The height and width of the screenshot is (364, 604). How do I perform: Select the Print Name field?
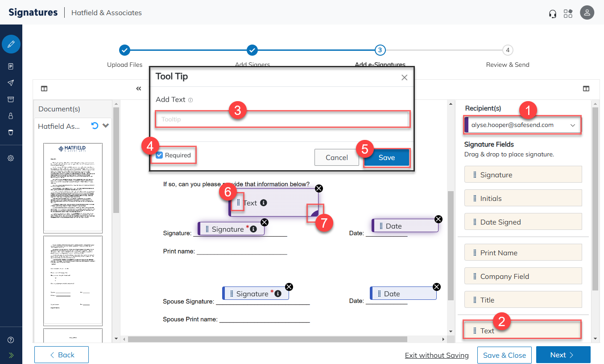[523, 253]
